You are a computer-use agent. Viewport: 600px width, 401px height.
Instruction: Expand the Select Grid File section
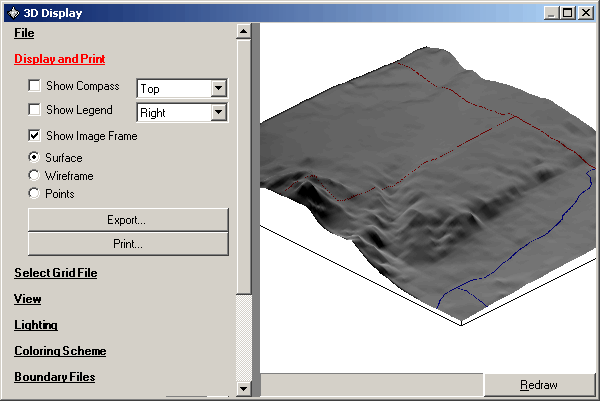click(56, 273)
